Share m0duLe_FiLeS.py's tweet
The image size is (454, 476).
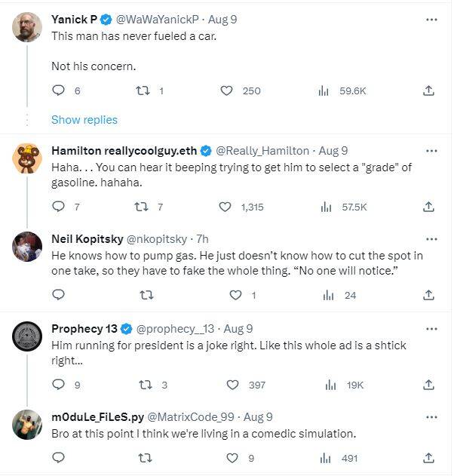[428, 457]
